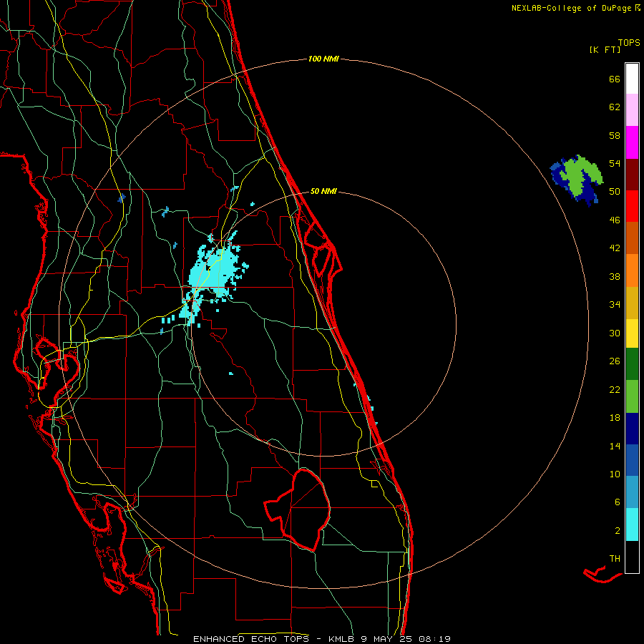Click legend value '66'
The width and height of the screenshot is (644, 644).
(x=615, y=79)
